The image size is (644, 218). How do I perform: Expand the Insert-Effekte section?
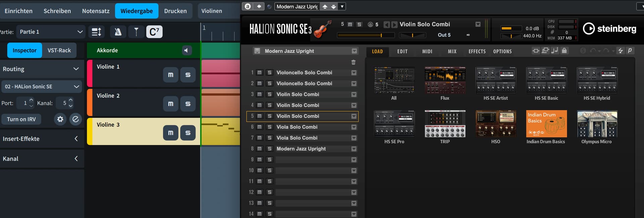point(76,139)
